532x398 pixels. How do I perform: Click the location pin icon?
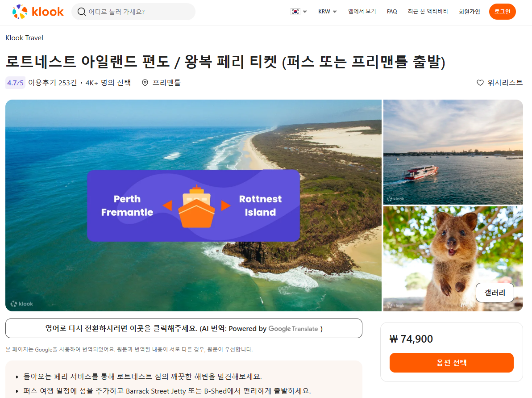(x=145, y=83)
